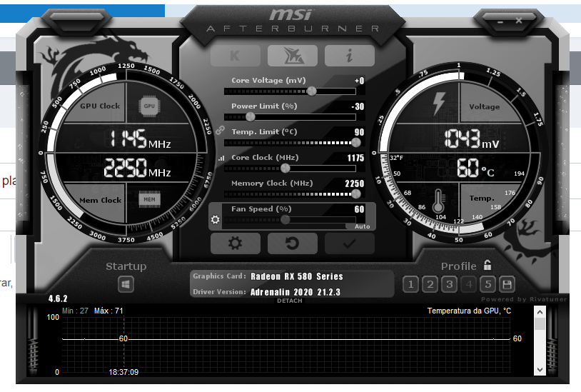Toggle the profile lock icon
581x392 pixels.
tap(487, 265)
